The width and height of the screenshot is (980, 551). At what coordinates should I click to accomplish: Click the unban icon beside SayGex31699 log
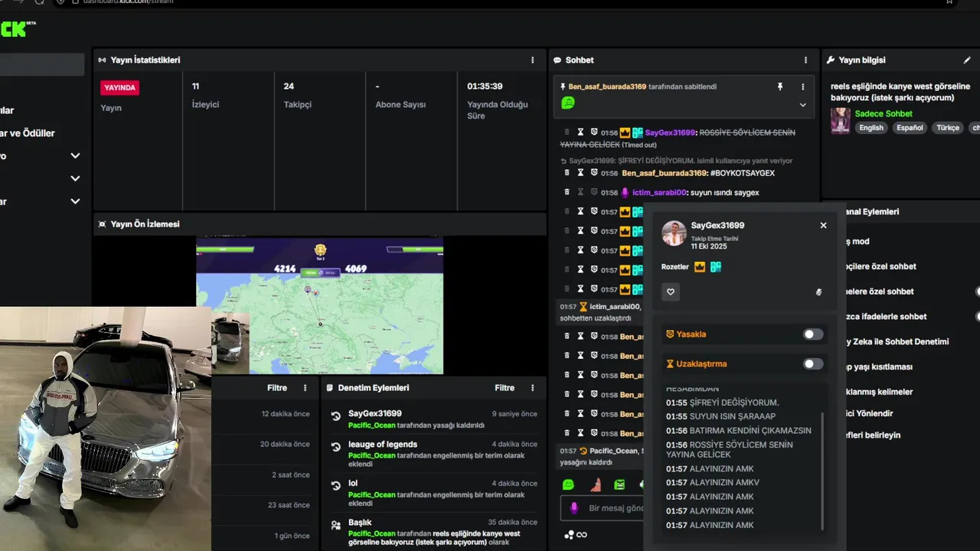pos(335,416)
